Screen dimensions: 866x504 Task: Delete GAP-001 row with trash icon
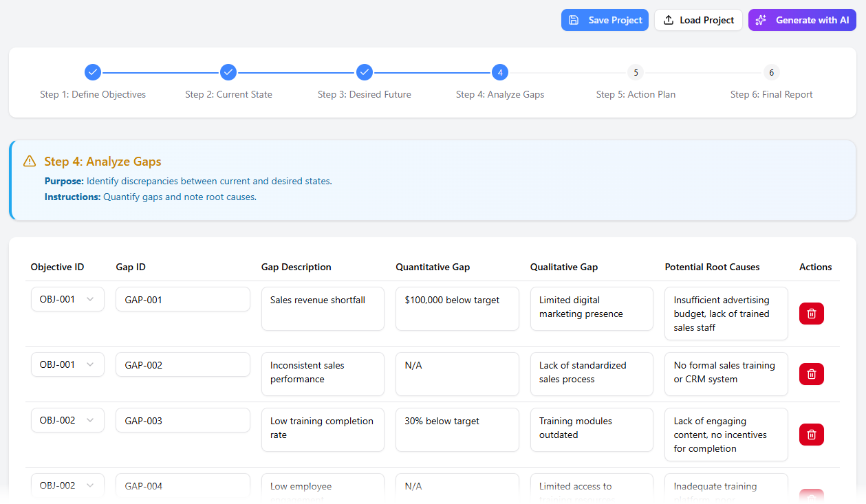(x=811, y=314)
